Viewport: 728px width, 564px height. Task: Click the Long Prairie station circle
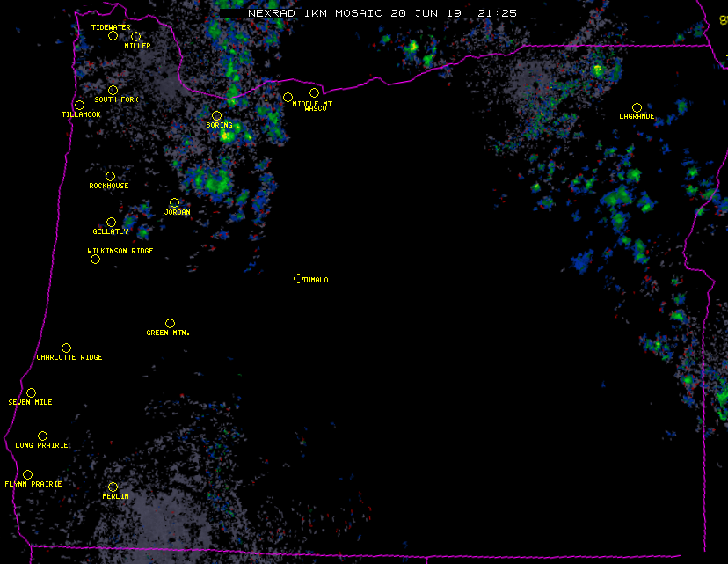pyautogui.click(x=42, y=436)
